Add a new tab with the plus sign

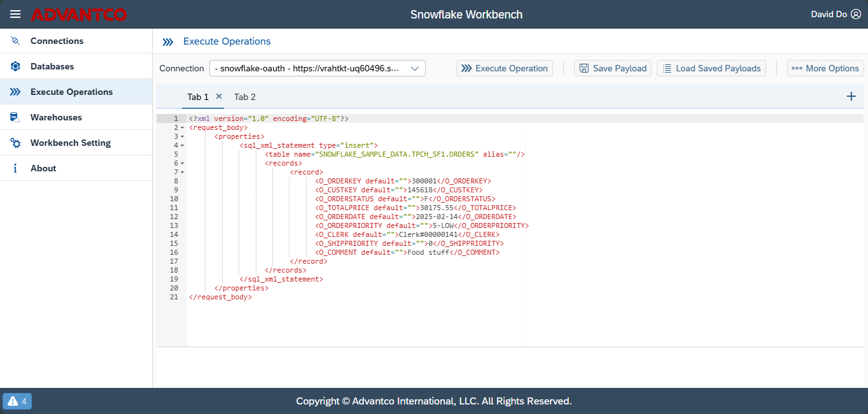click(x=851, y=96)
